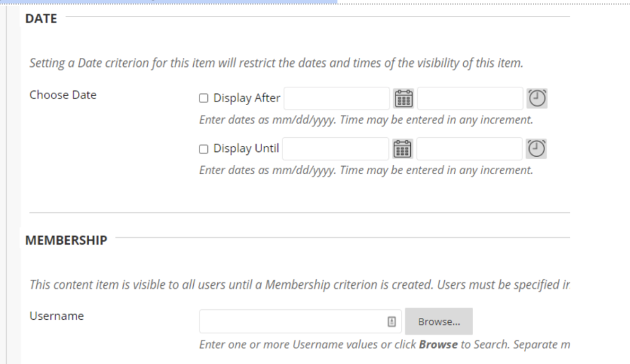
Task: Click the Display Until label text
Action: pos(246,149)
